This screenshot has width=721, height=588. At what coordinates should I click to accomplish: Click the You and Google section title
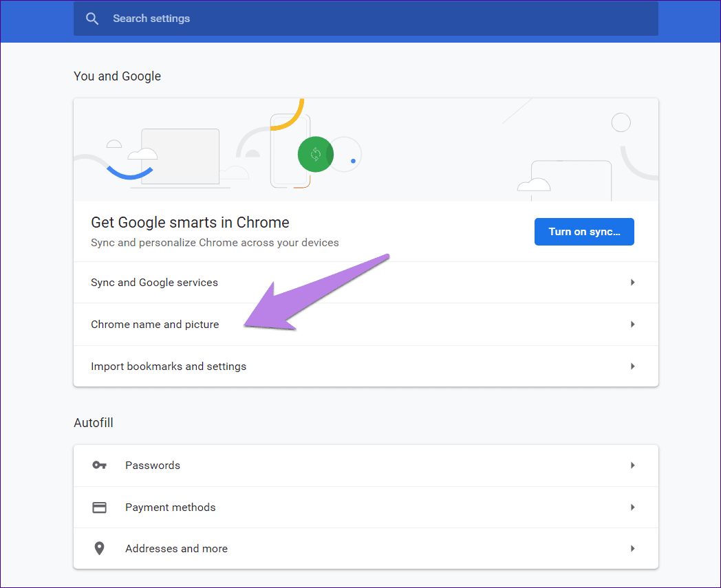click(x=117, y=76)
